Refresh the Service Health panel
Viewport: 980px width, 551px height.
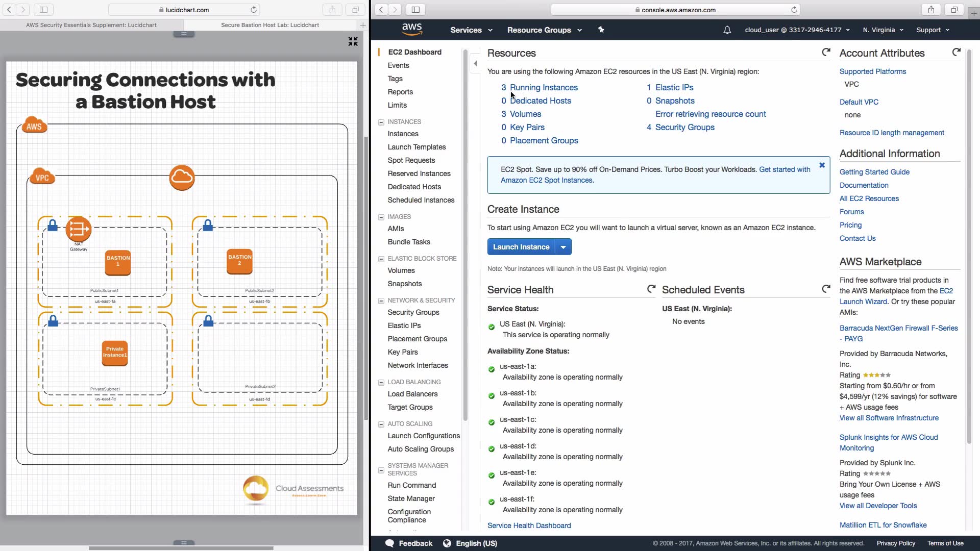coord(651,289)
